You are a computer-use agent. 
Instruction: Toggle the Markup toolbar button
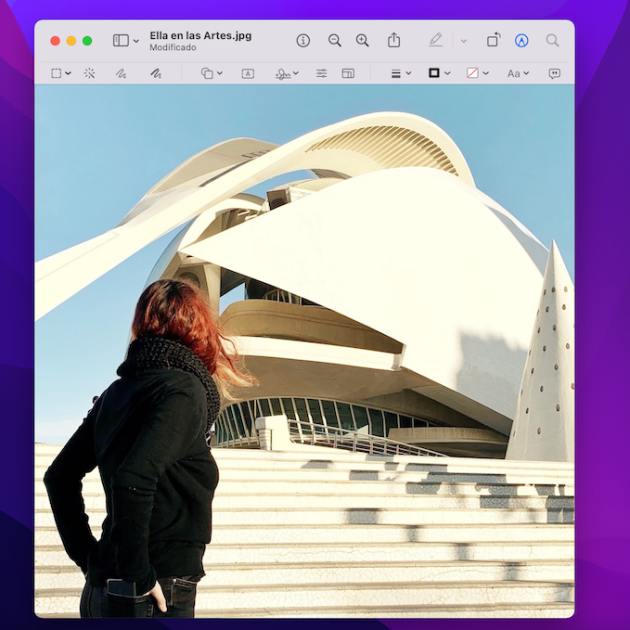click(521, 40)
